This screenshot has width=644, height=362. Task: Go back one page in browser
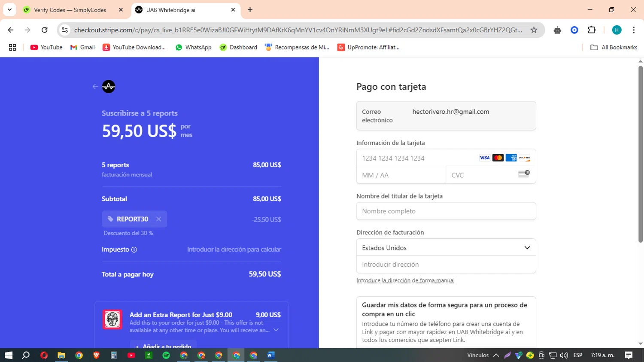(11, 30)
